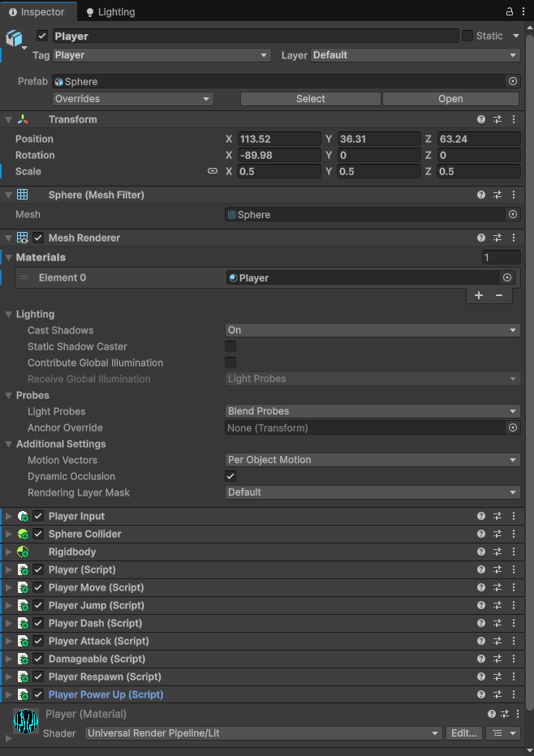Viewport: 534px width, 756px height.
Task: Remove material with the minus button
Action: [x=498, y=295]
